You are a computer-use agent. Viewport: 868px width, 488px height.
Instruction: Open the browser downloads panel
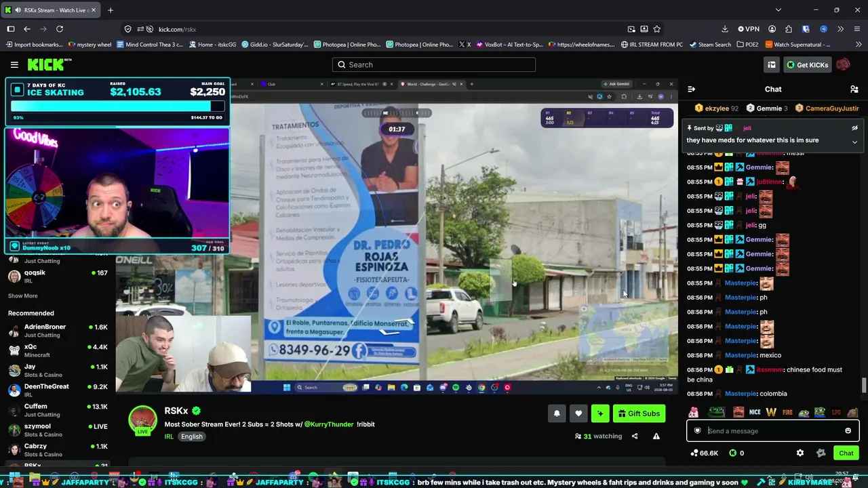click(724, 29)
